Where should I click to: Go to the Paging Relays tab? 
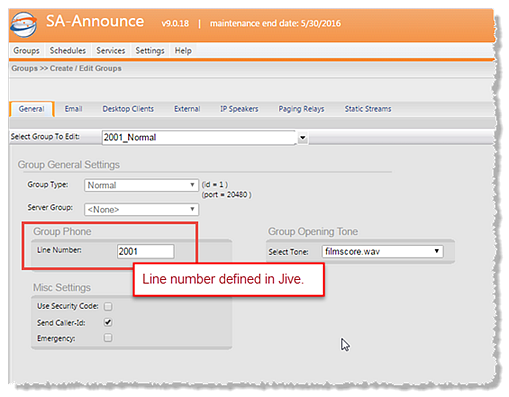click(301, 109)
